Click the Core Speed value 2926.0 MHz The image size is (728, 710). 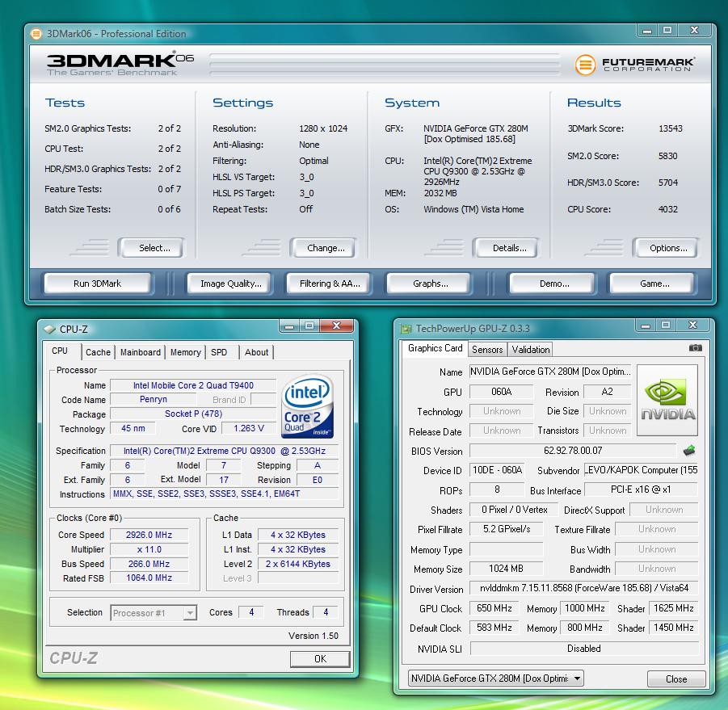pos(149,535)
